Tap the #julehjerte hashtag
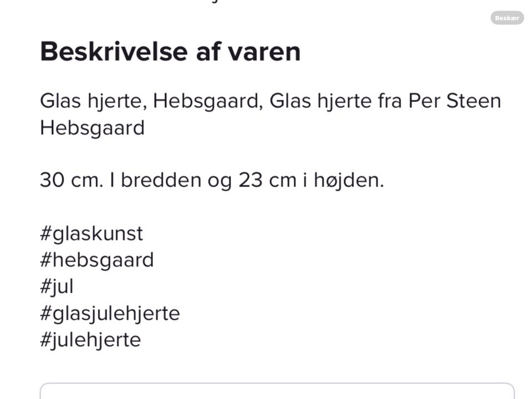 [x=90, y=340]
